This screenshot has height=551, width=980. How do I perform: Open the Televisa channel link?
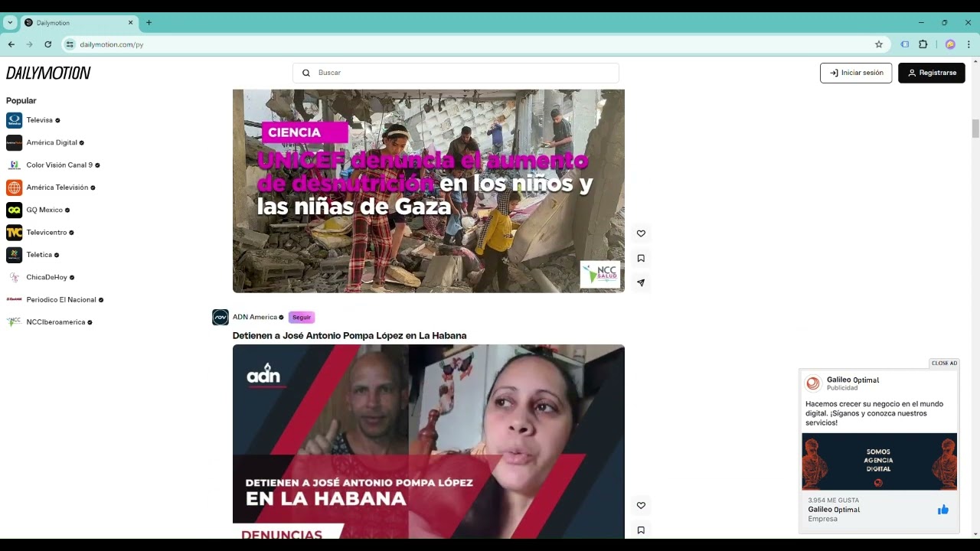(x=40, y=120)
